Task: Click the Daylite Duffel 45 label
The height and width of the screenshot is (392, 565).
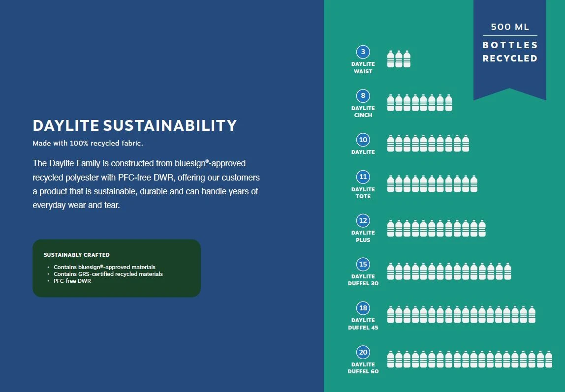Action: click(x=363, y=324)
